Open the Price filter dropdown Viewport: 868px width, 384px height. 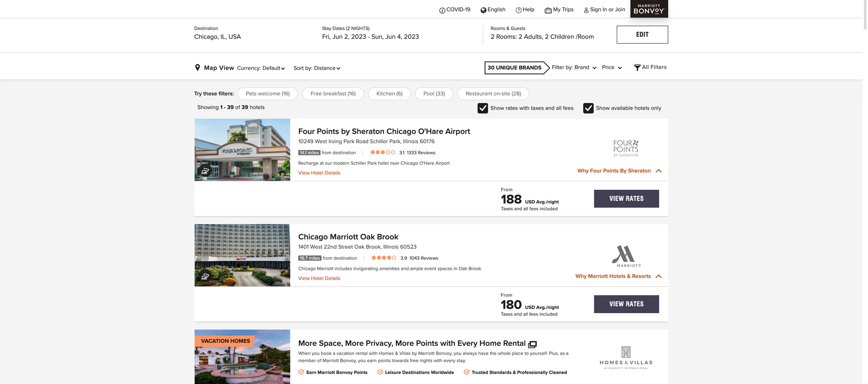pos(612,67)
